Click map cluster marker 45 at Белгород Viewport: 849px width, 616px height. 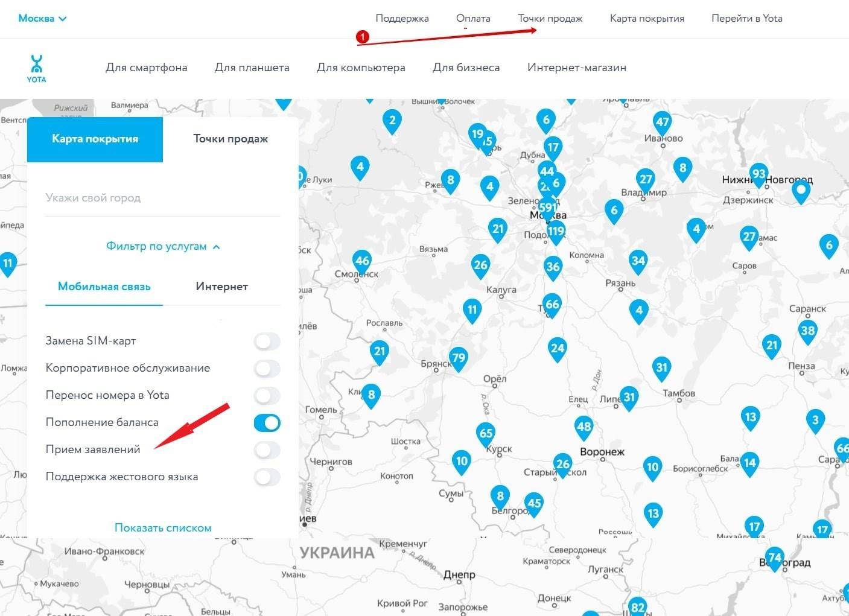(x=534, y=504)
